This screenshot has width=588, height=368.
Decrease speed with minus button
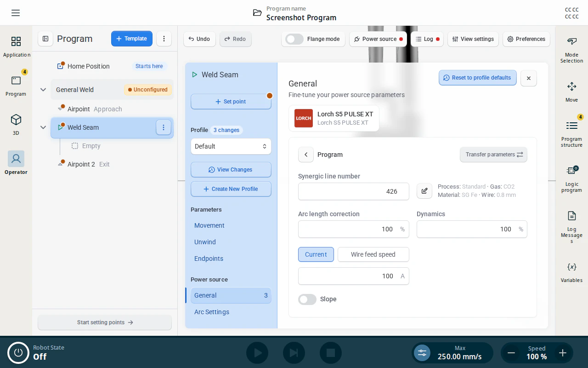[511, 353]
